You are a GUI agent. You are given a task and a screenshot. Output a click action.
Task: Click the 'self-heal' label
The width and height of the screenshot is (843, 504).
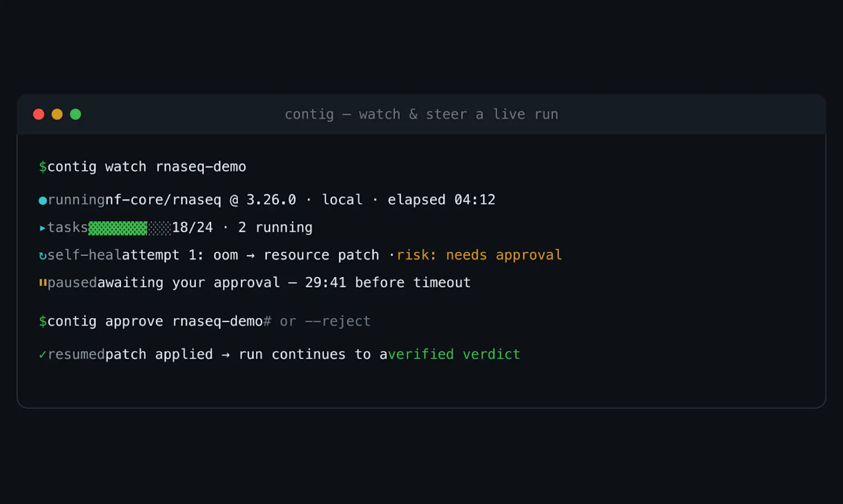tap(84, 255)
